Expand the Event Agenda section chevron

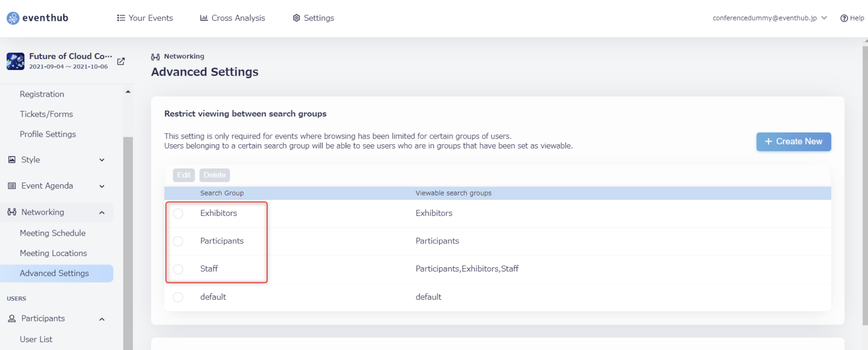(x=102, y=186)
